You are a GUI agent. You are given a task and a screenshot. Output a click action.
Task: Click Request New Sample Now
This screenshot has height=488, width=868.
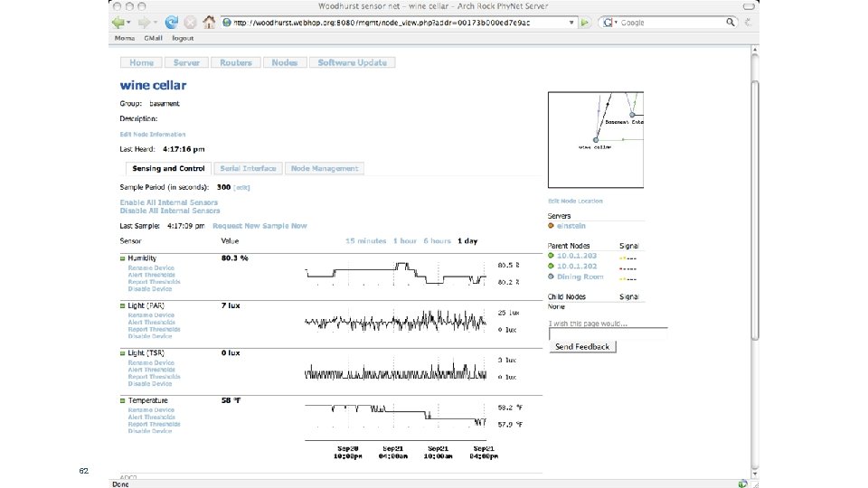click(259, 226)
